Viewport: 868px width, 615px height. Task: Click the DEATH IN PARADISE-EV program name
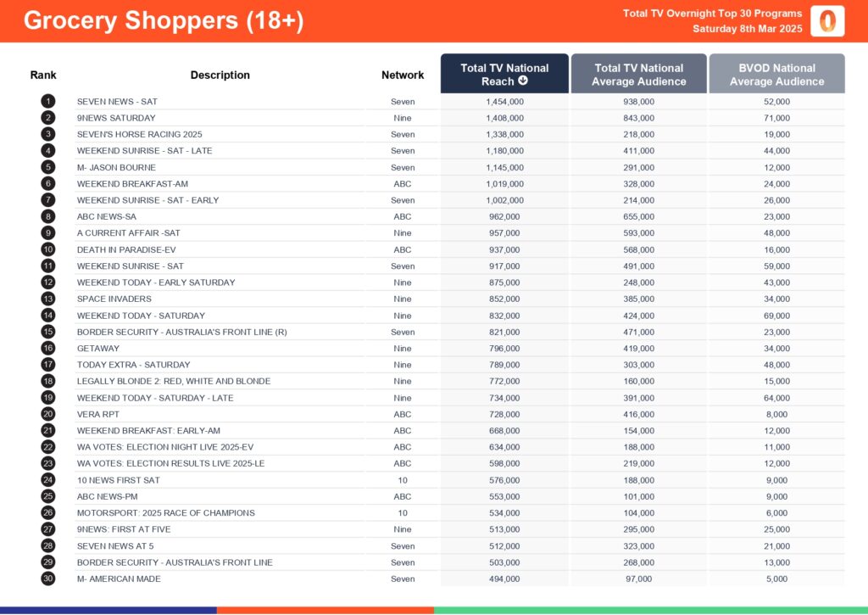tap(126, 249)
